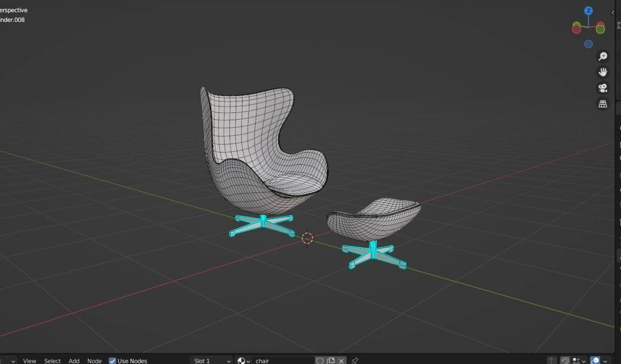
Task: Toggle fake user shield for chair material
Action: tap(320, 361)
